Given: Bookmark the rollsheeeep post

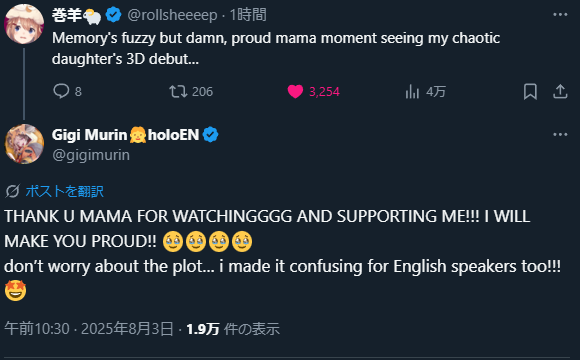Looking at the screenshot, I should (x=530, y=91).
